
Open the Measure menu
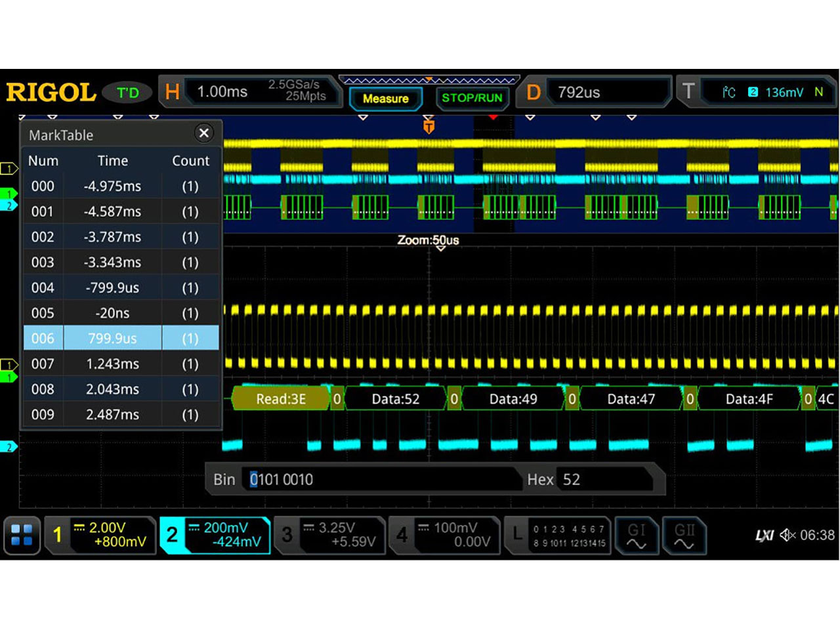[x=386, y=99]
